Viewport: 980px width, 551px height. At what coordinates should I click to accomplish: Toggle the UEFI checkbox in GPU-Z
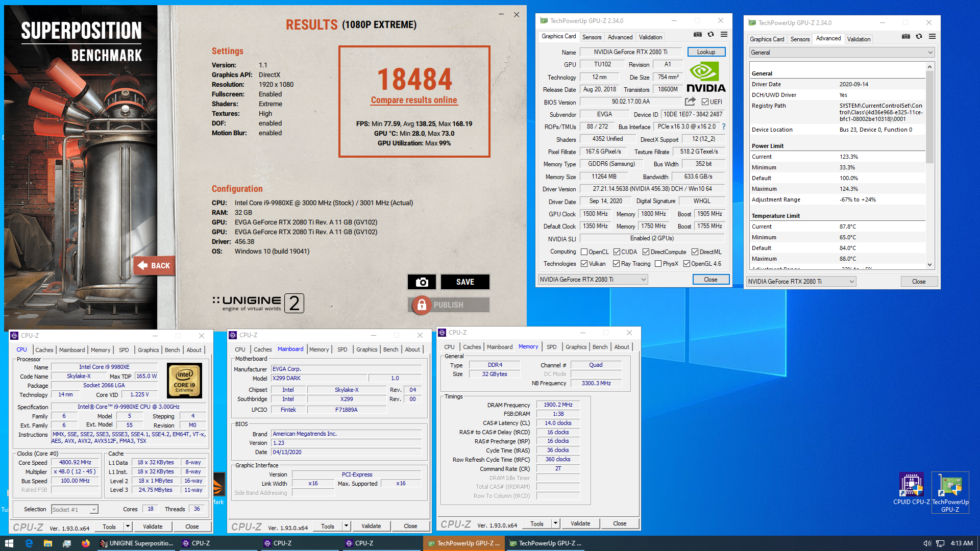pos(705,102)
